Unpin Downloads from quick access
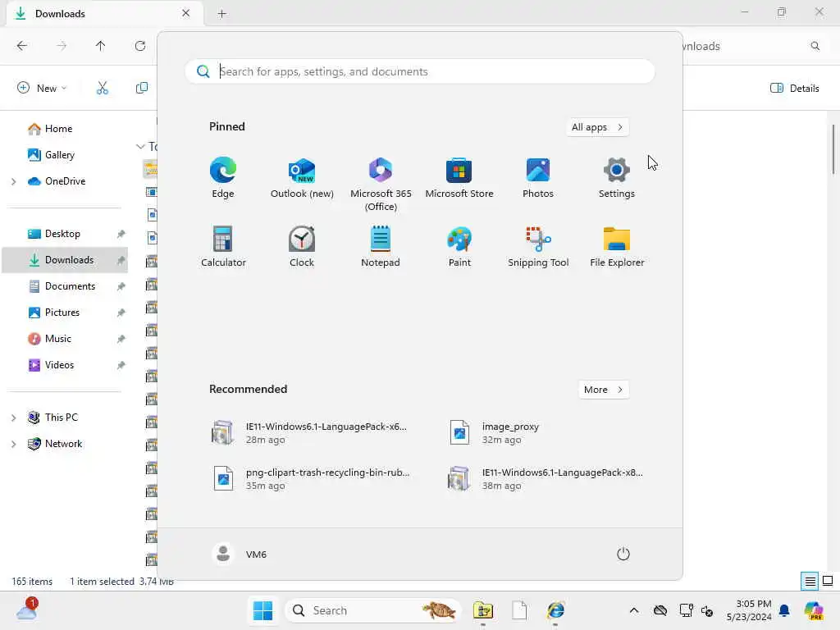 coord(121,260)
